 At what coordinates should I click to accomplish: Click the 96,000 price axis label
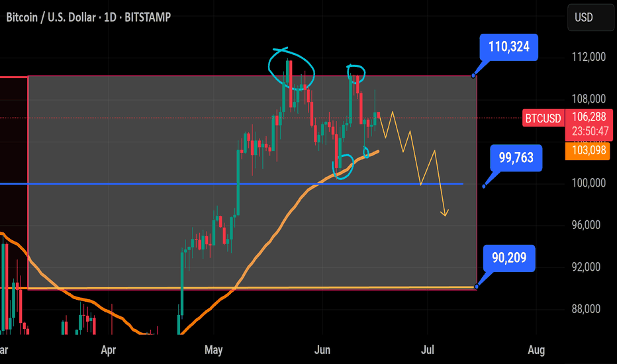coord(586,225)
